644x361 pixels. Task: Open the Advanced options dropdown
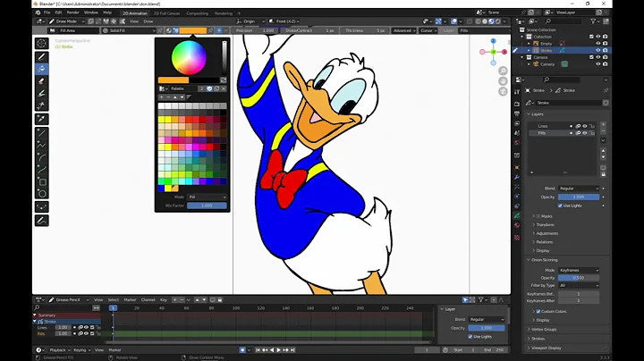tap(404, 30)
